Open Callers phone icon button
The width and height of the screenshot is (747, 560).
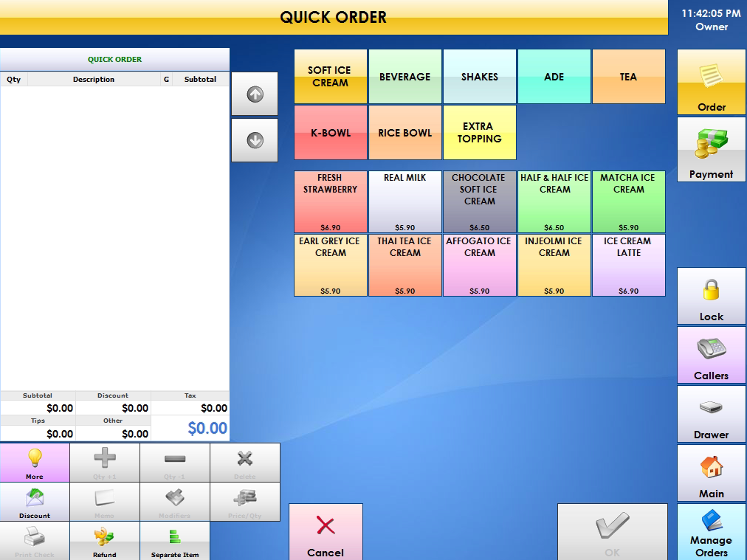point(711,354)
